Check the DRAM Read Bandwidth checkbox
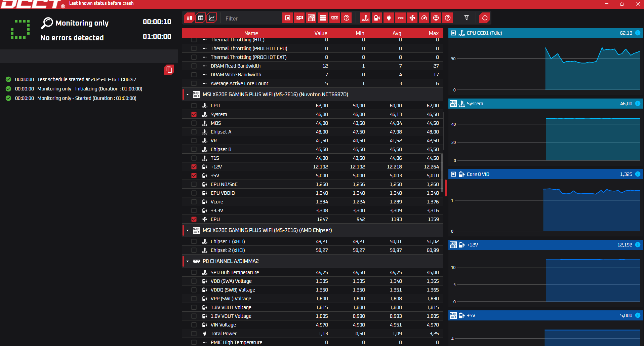Viewport: 644px width, 346px height. coord(194,66)
